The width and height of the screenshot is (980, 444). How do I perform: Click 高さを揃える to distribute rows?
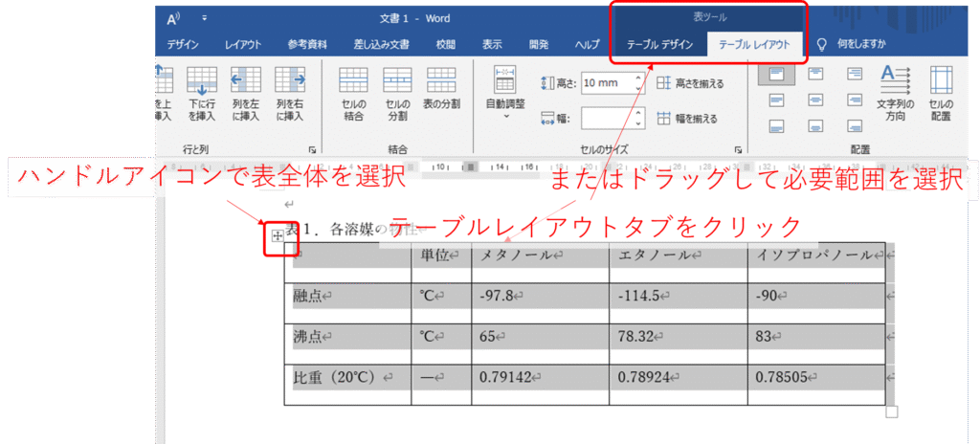[x=691, y=83]
